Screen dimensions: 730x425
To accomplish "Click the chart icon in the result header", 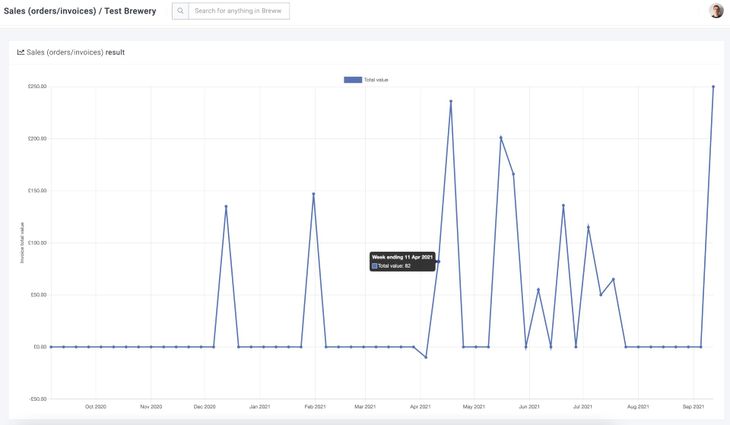I will pyautogui.click(x=21, y=52).
